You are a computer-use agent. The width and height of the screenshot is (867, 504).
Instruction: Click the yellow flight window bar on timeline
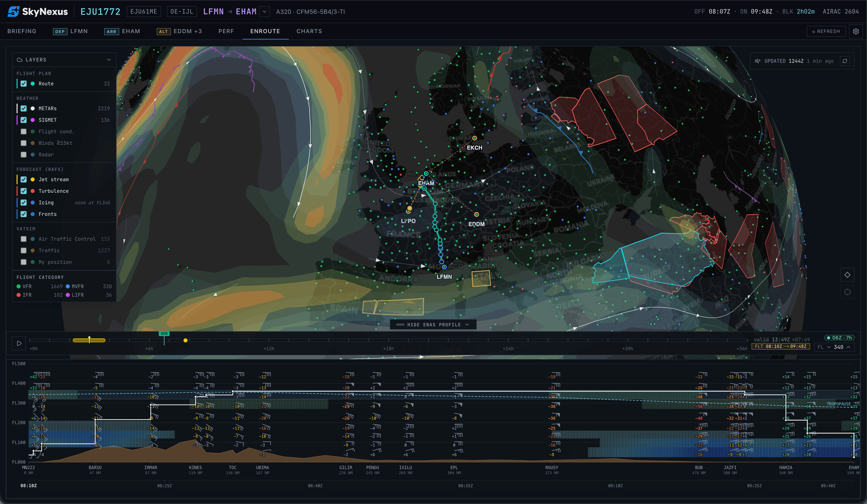click(x=89, y=340)
